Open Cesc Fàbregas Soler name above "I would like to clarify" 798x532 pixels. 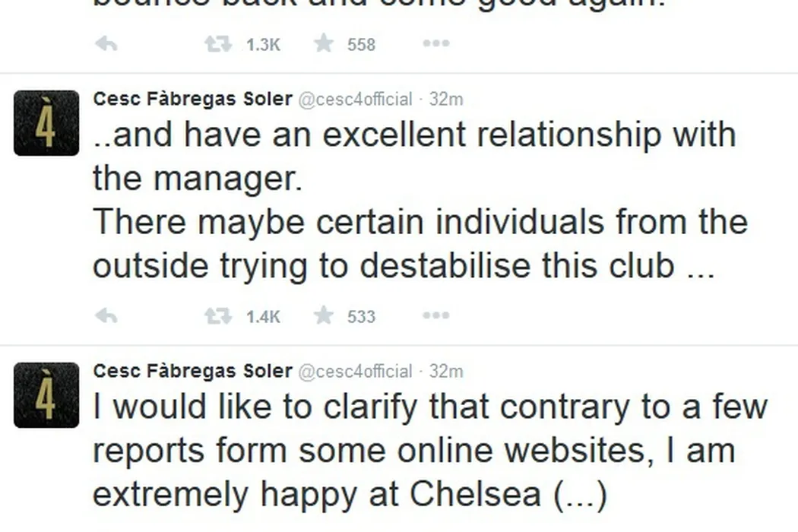click(x=192, y=371)
